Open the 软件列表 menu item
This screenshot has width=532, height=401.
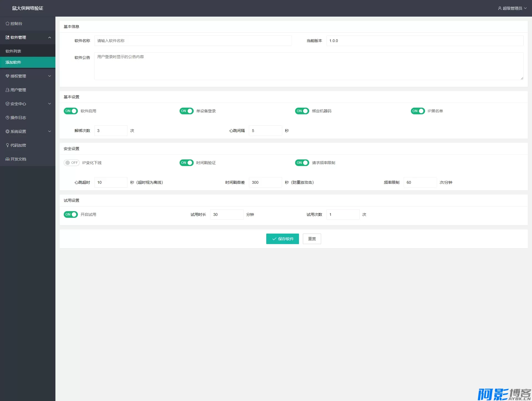click(13, 51)
